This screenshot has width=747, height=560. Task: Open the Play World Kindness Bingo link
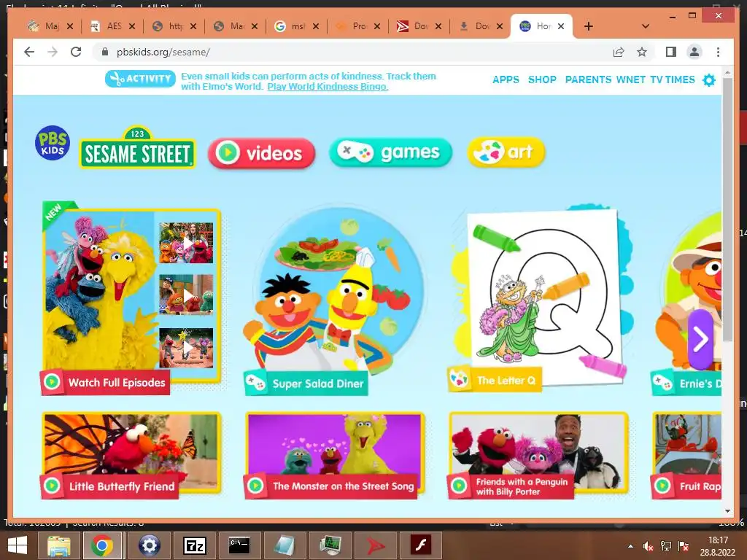[328, 87]
